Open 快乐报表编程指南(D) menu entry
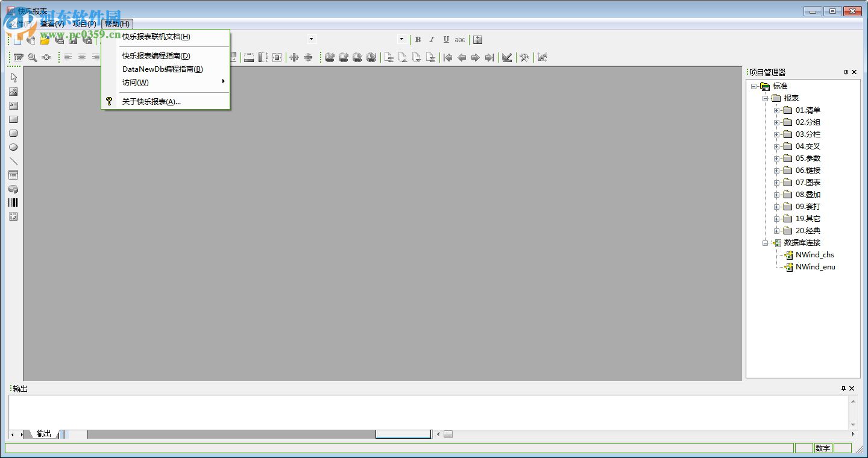The width and height of the screenshot is (868, 458). coord(166,56)
